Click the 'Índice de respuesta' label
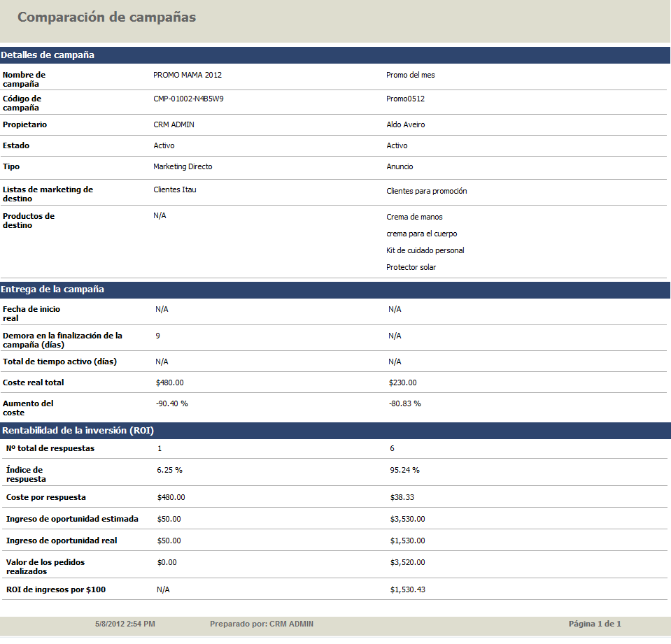The width and height of the screenshot is (671, 644). pyautogui.click(x=26, y=474)
